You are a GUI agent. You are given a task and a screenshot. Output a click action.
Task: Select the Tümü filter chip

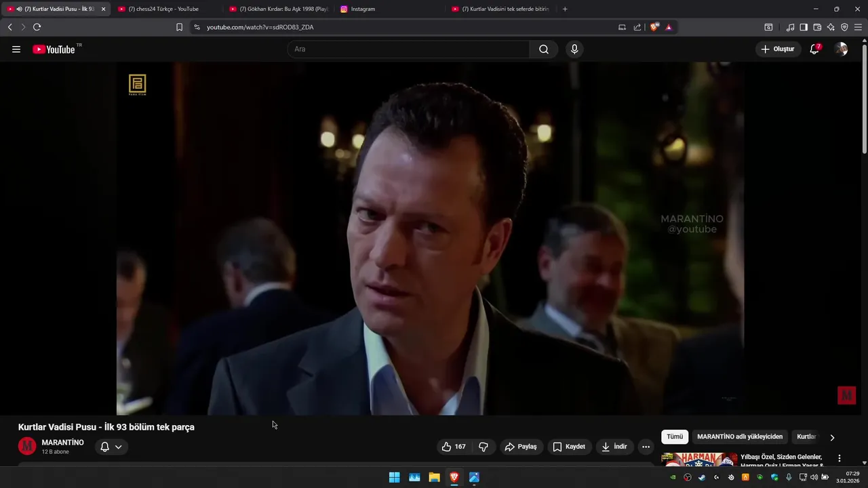coord(675,437)
